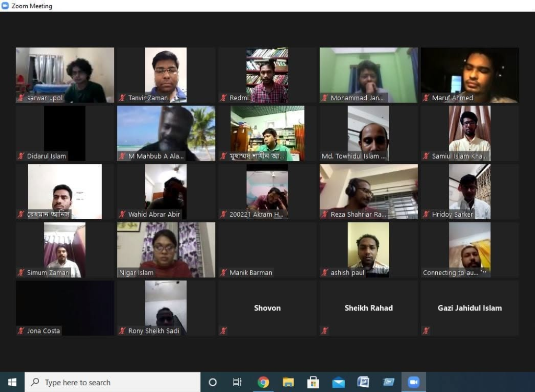
Task: Open the Mail app from the taskbar
Action: point(338,383)
